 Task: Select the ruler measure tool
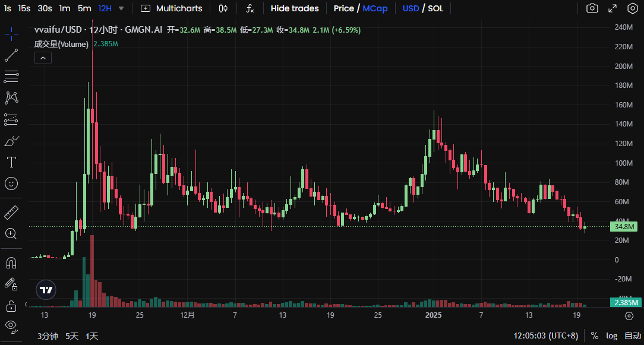tap(11, 213)
